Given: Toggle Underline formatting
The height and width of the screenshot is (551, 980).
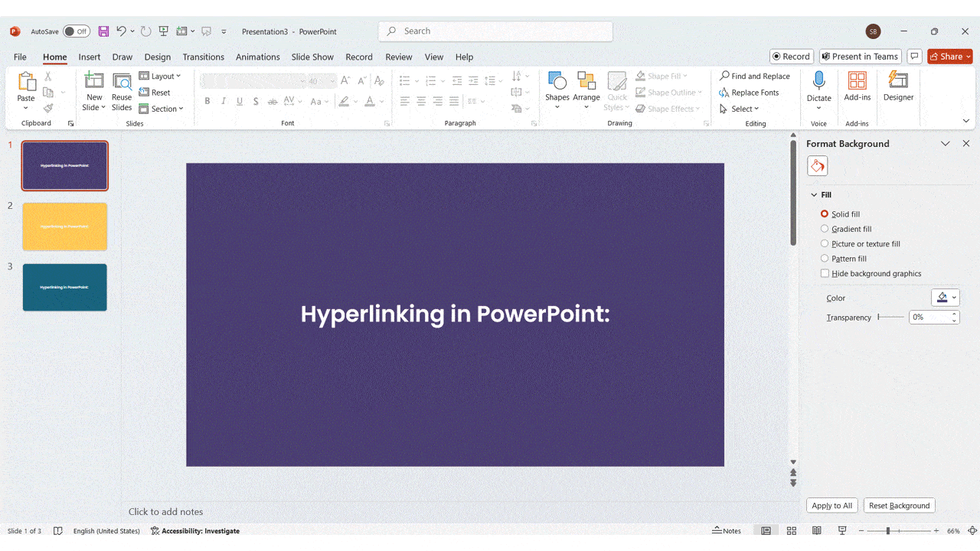Looking at the screenshot, I should pyautogui.click(x=240, y=101).
